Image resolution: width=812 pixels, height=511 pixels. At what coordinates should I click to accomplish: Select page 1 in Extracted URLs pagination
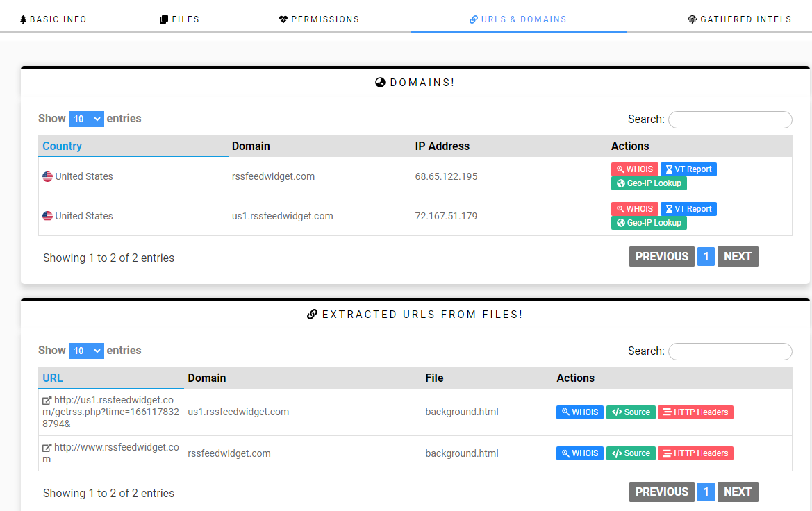point(706,492)
